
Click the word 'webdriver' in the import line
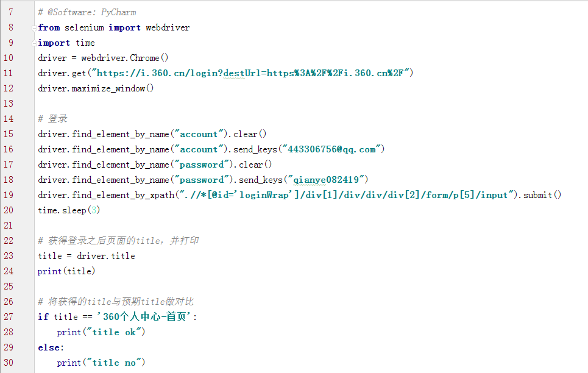(x=168, y=28)
